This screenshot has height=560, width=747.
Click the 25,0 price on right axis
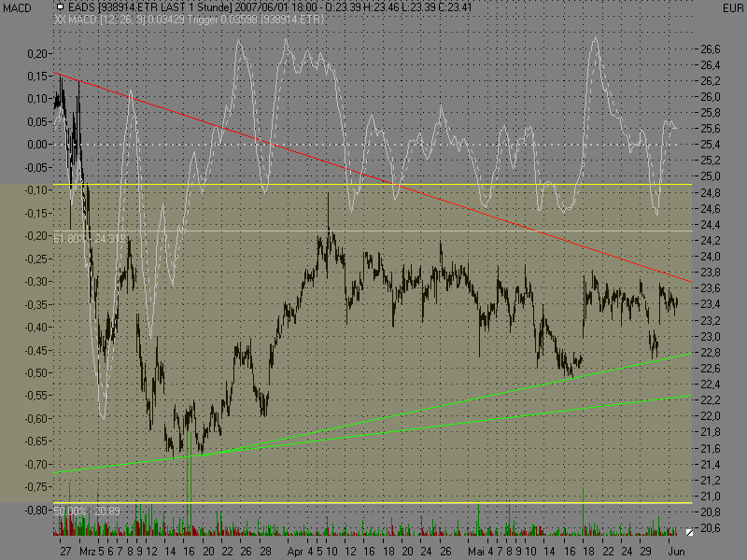pos(711,176)
